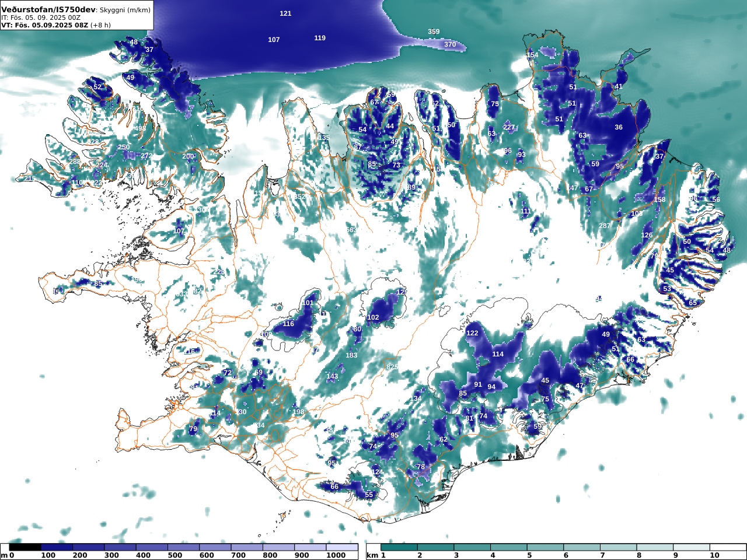This screenshot has height=560, width=747.
Task: Click the '102' value on the ice cap
Action: (x=373, y=317)
